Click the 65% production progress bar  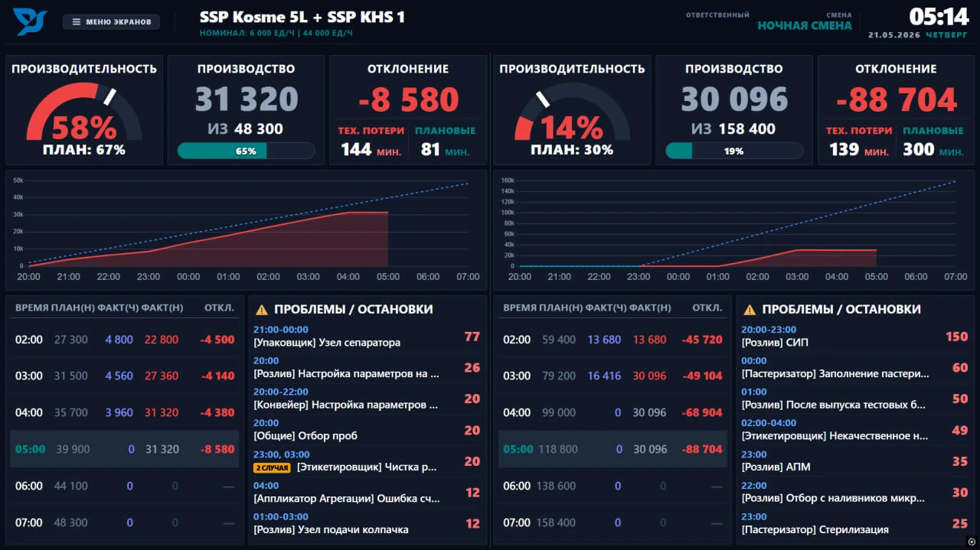pyautogui.click(x=246, y=151)
